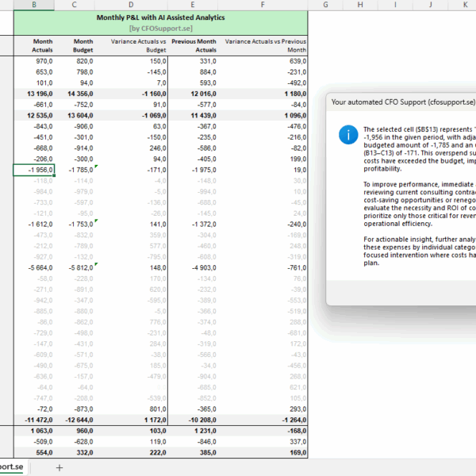Add a new sheet with plus button
This screenshot has height=476, width=476.
click(x=59, y=467)
